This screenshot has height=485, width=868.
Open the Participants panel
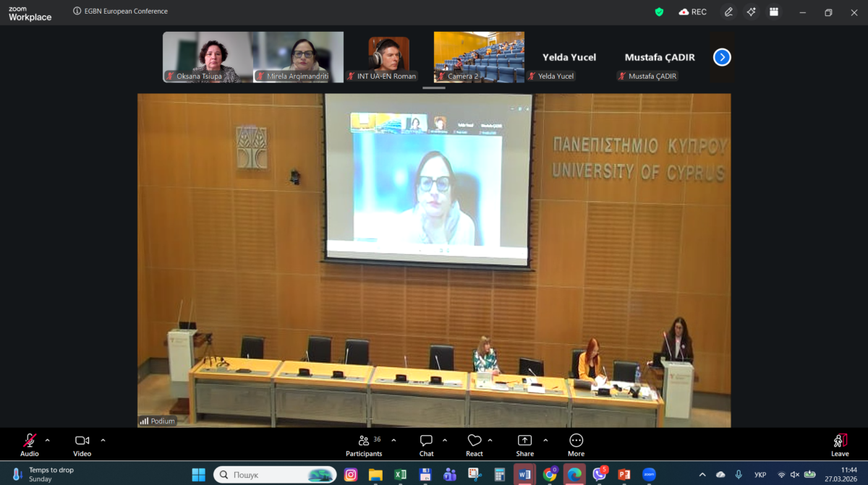[x=364, y=444]
